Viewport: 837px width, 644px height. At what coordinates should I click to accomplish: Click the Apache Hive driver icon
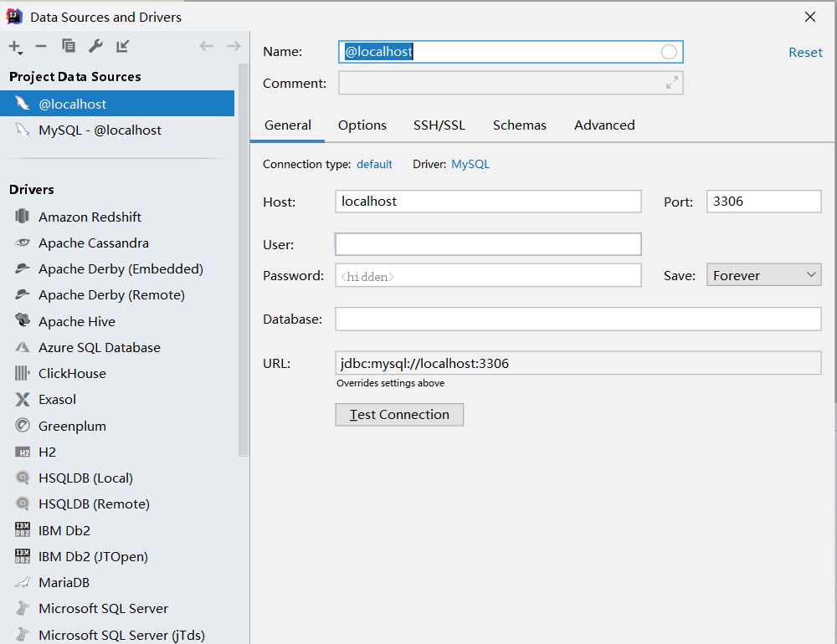(x=23, y=320)
